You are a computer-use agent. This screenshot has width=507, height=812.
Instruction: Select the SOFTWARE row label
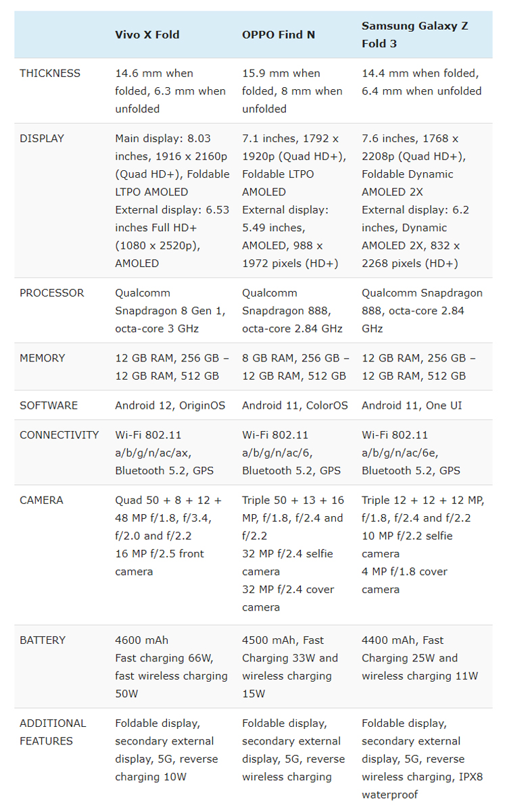pyautogui.click(x=49, y=405)
